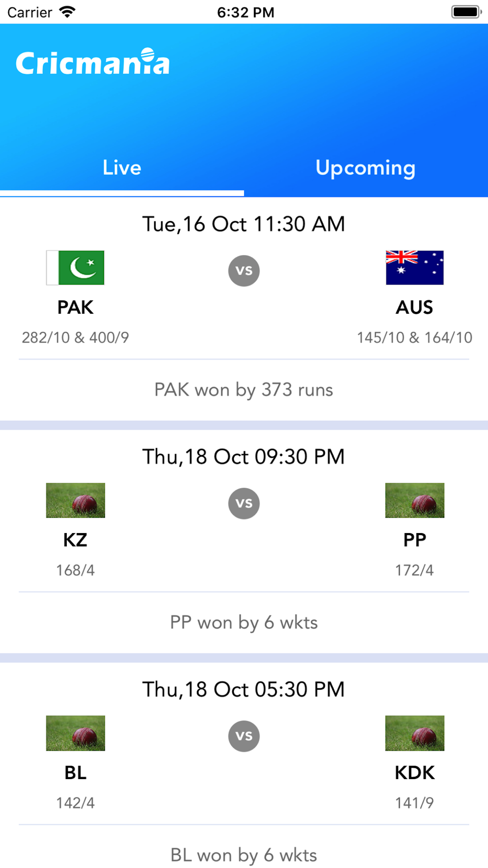Tap the Australia flag icon
The width and height of the screenshot is (488, 868).
(415, 268)
